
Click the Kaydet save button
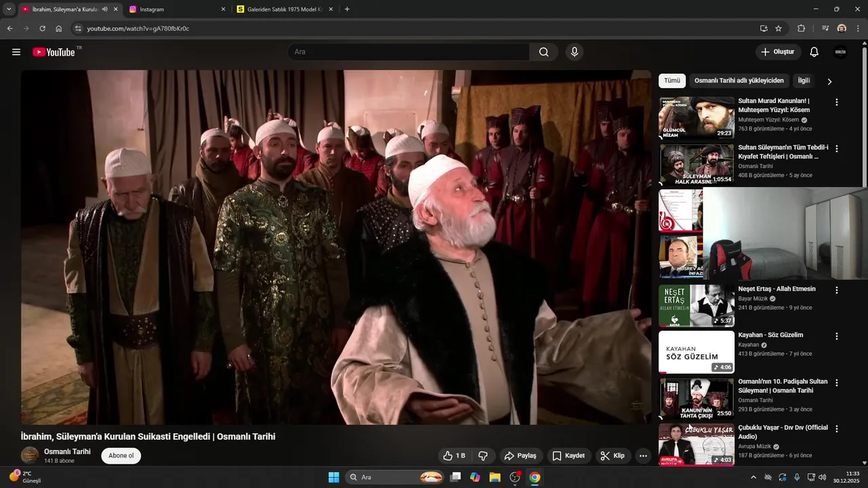[x=568, y=455]
